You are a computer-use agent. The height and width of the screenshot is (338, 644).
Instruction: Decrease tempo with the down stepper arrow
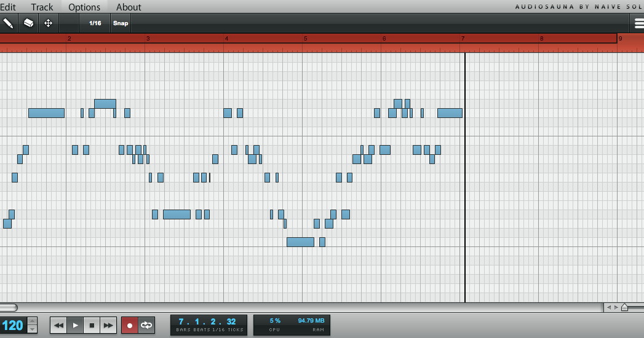(32, 329)
